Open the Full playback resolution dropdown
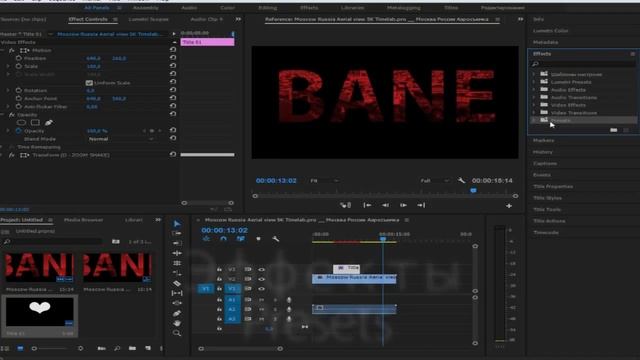 pyautogui.click(x=435, y=180)
